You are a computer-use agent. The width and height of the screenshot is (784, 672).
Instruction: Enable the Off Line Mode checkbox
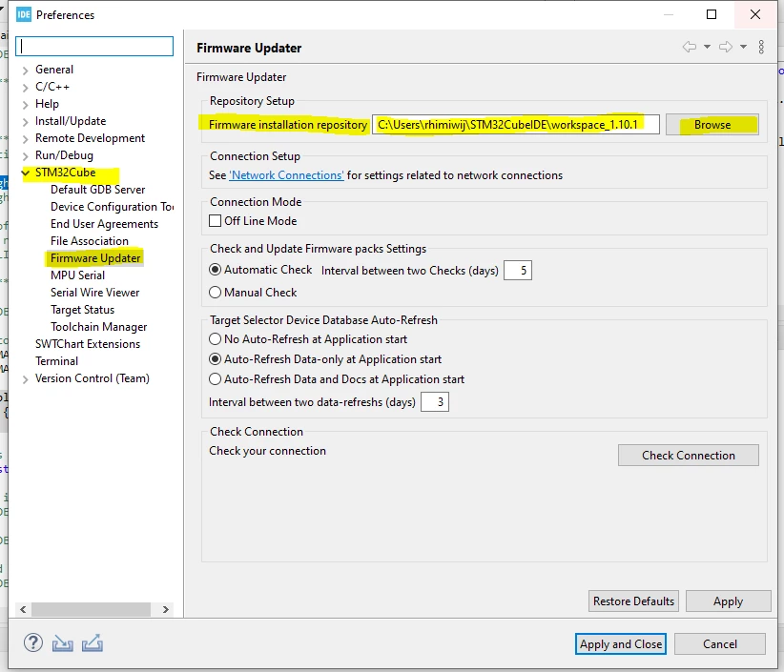click(x=215, y=221)
